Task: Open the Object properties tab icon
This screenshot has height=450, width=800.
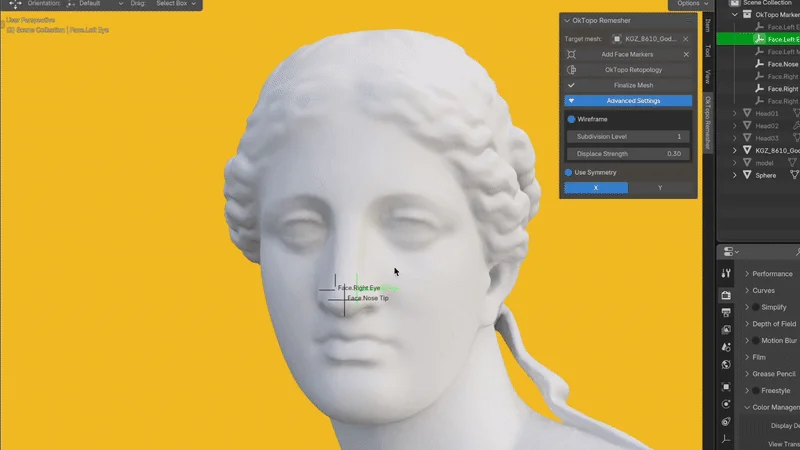Action: coord(726,387)
